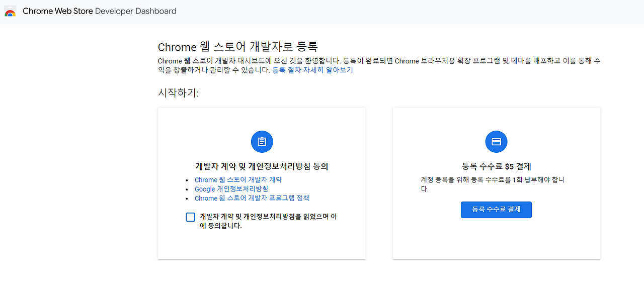The height and width of the screenshot is (294, 644).
Task: Open the 등록 절차 자세히 알아보기 link
Action: coord(312,70)
